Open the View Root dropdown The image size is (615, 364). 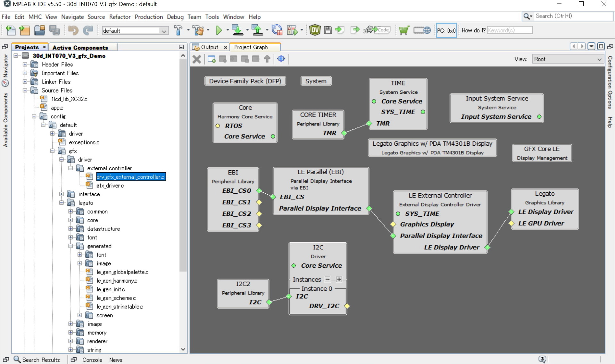[568, 59]
